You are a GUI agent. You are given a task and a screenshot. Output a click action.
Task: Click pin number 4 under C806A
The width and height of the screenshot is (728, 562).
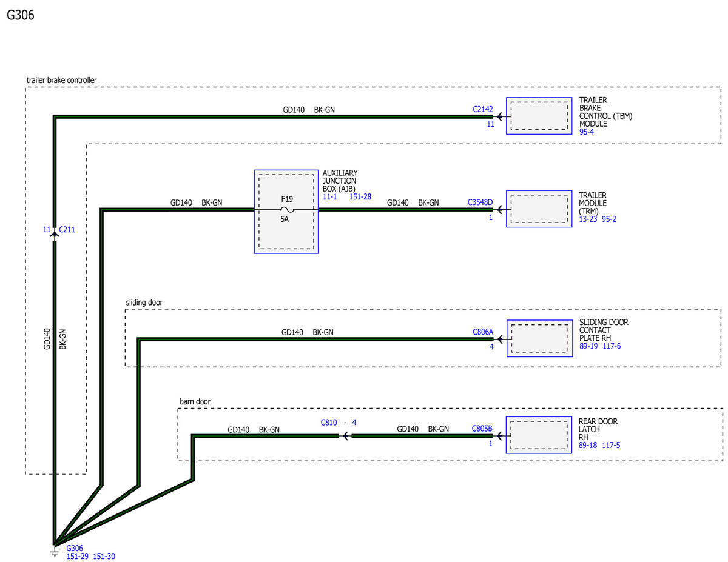(491, 346)
